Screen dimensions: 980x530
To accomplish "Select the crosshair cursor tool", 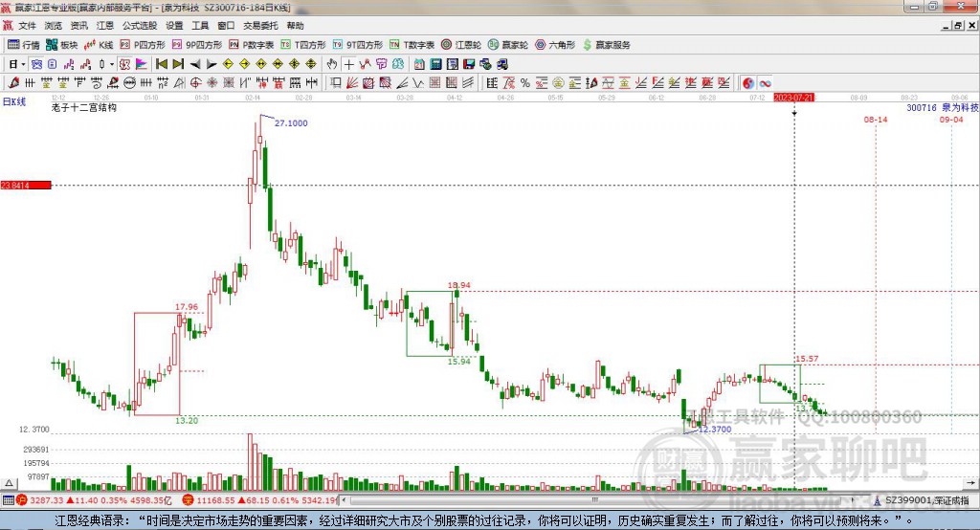I will coord(348,64).
